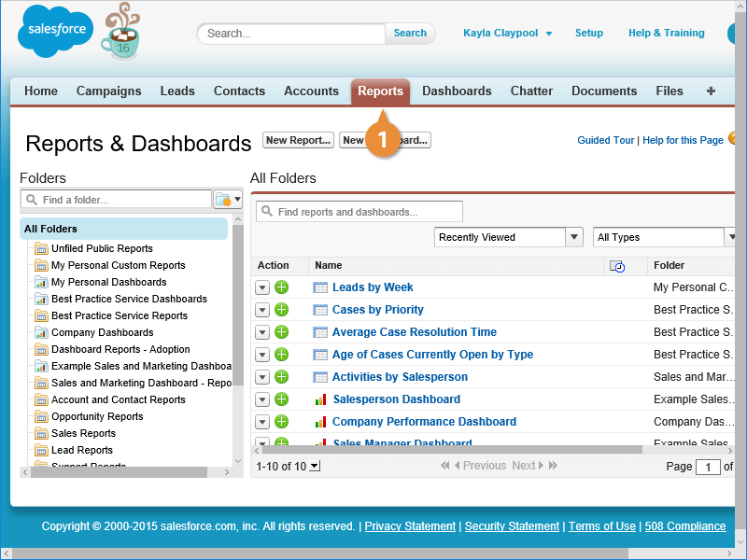Switch to the Home tab
The width and height of the screenshot is (747, 560).
(x=41, y=91)
